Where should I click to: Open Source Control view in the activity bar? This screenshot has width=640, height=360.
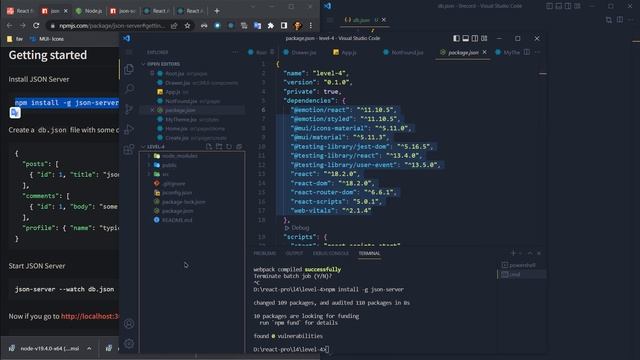(x=129, y=109)
